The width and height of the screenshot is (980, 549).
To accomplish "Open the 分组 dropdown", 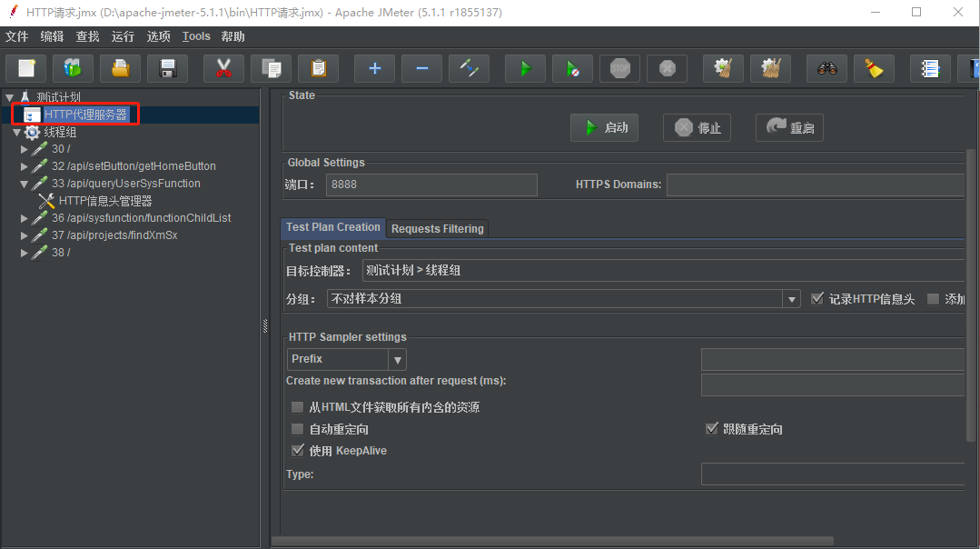I will [x=791, y=299].
